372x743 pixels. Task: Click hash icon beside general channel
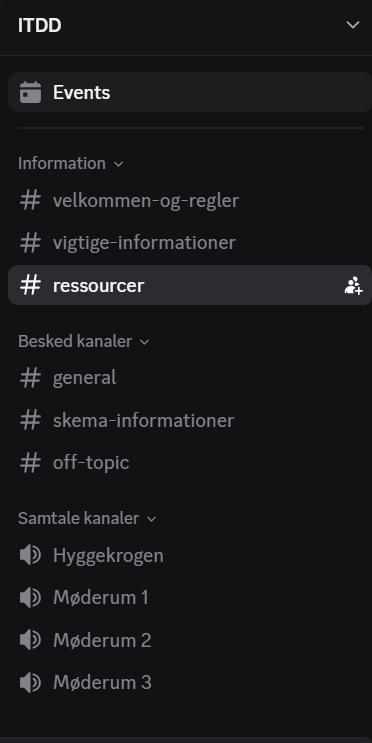30,378
